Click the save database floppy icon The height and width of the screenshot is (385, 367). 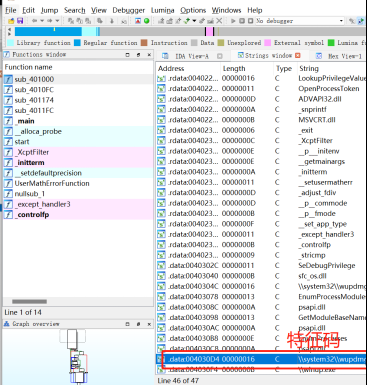pyautogui.click(x=20, y=21)
